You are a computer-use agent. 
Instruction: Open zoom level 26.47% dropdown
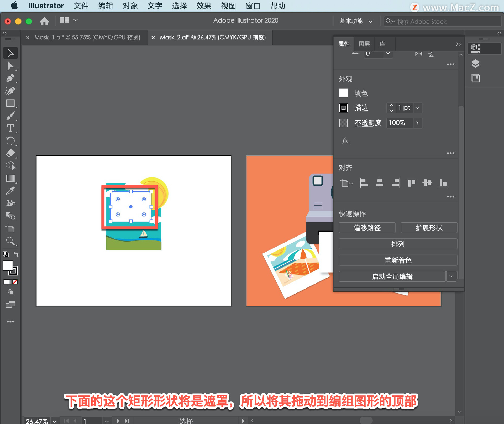[54, 421]
